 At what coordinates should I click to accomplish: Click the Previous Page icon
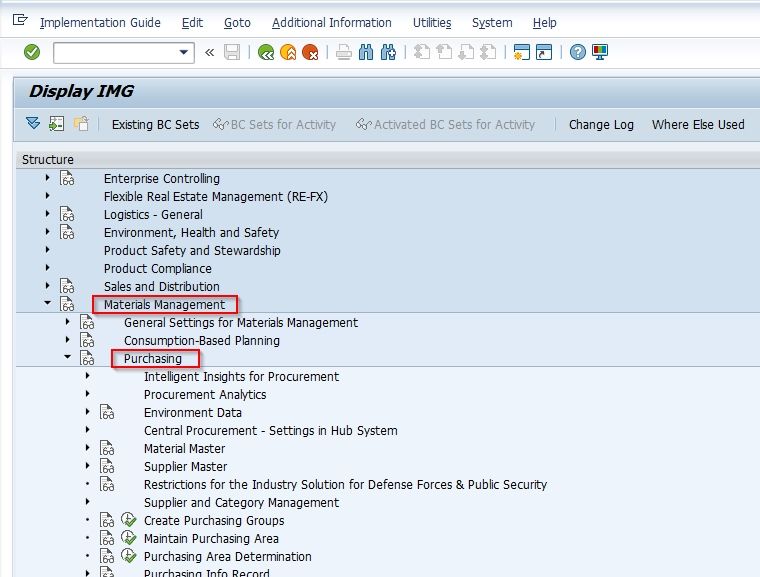click(x=444, y=52)
